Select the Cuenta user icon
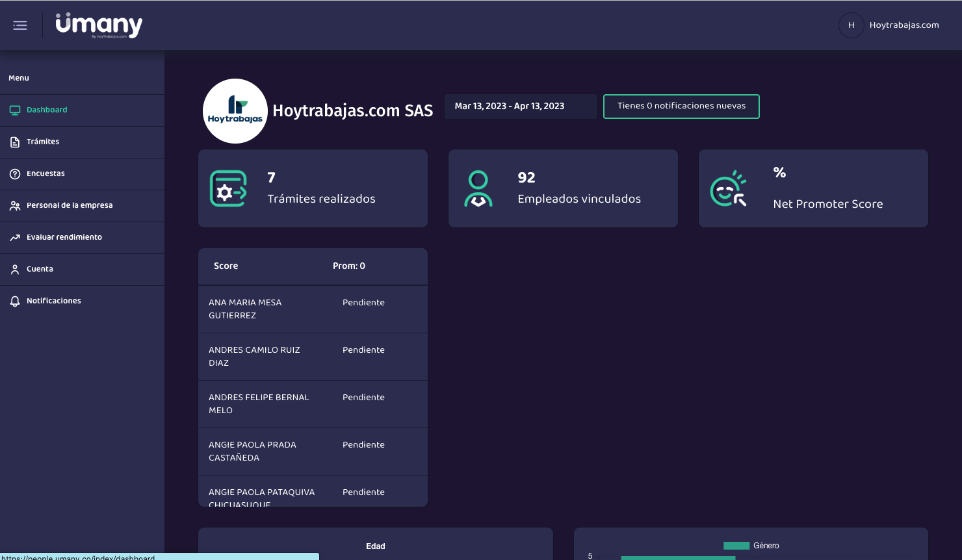This screenshot has width=962, height=560. [15, 270]
